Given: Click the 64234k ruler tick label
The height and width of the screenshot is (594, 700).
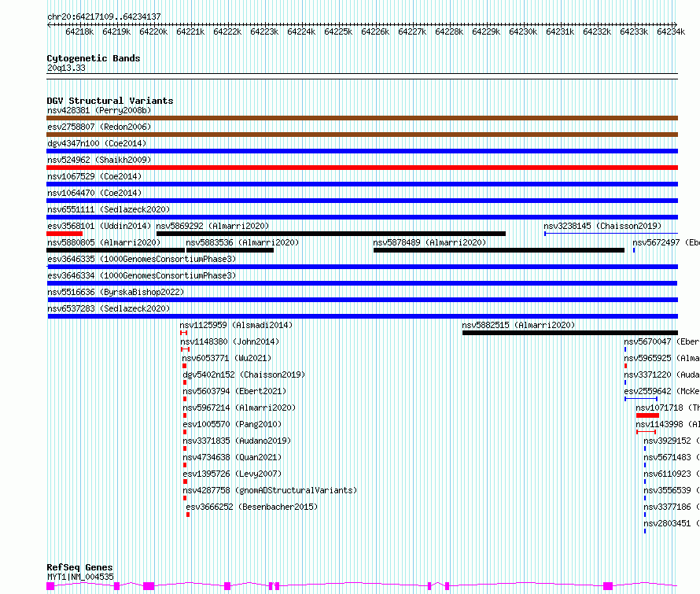Looking at the screenshot, I should (x=671, y=31).
